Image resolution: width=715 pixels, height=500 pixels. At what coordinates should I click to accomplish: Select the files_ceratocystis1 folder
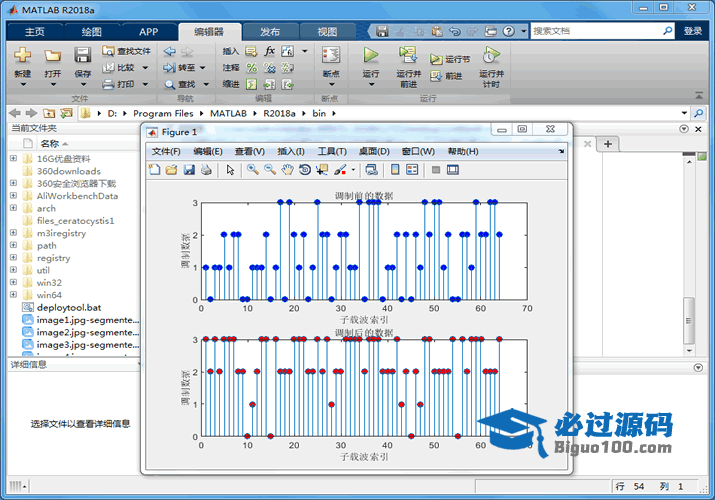pyautogui.click(x=75, y=221)
